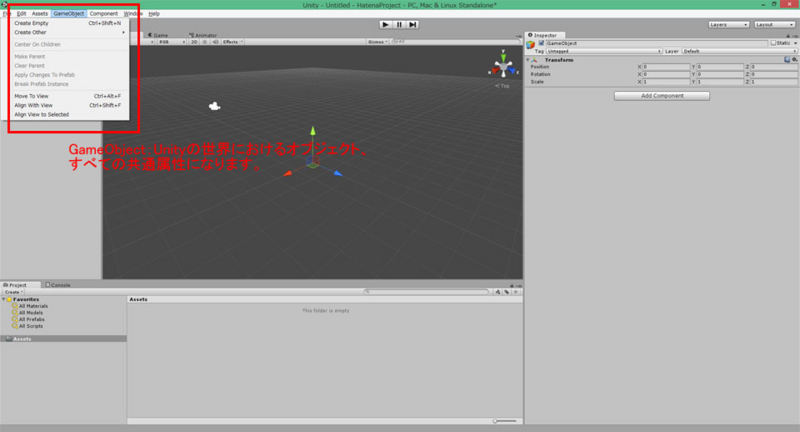The width and height of the screenshot is (800, 432).
Task: Select All Scripts saved search
Action: (28, 326)
